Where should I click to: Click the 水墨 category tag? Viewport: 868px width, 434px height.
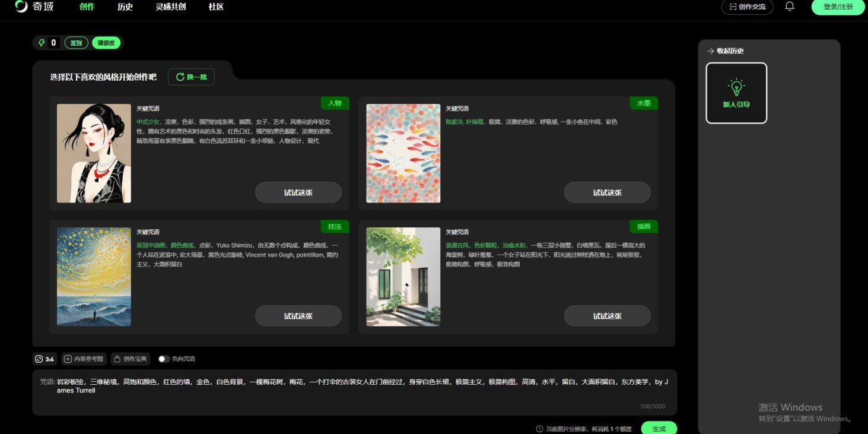644,103
